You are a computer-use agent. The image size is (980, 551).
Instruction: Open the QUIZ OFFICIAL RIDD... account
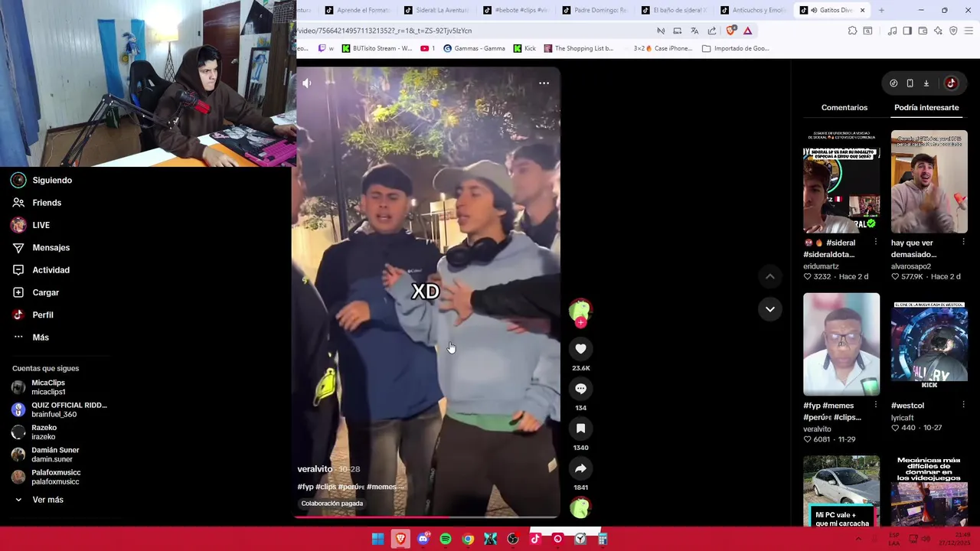(x=60, y=409)
